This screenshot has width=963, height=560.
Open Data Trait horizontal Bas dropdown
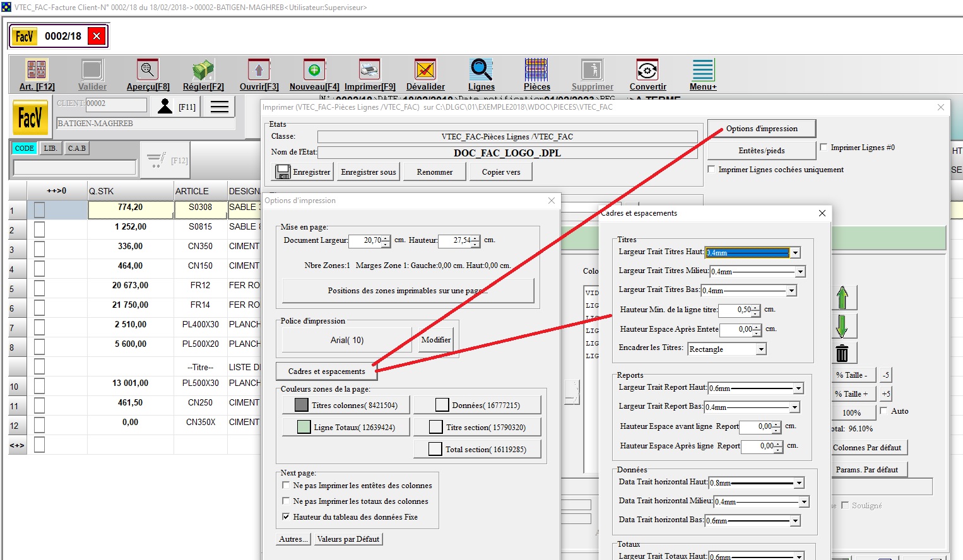point(795,520)
